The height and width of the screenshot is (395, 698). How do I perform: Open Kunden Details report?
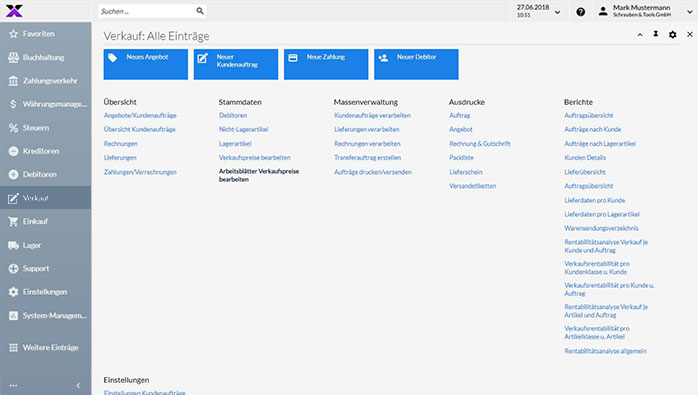[585, 158]
